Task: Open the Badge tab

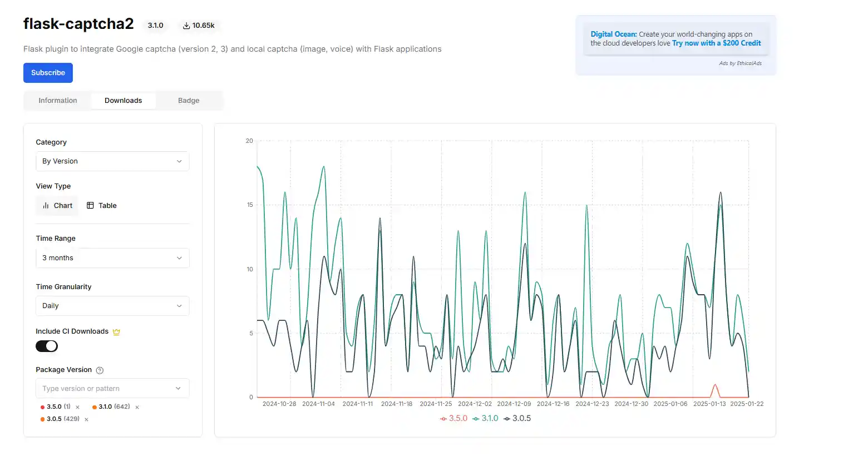Action: pyautogui.click(x=189, y=101)
